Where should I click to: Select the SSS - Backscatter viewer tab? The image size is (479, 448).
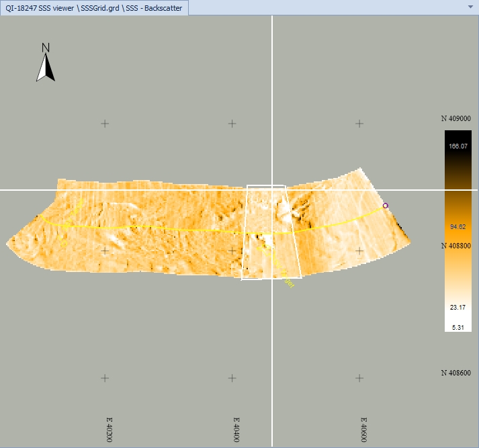(x=94, y=7)
